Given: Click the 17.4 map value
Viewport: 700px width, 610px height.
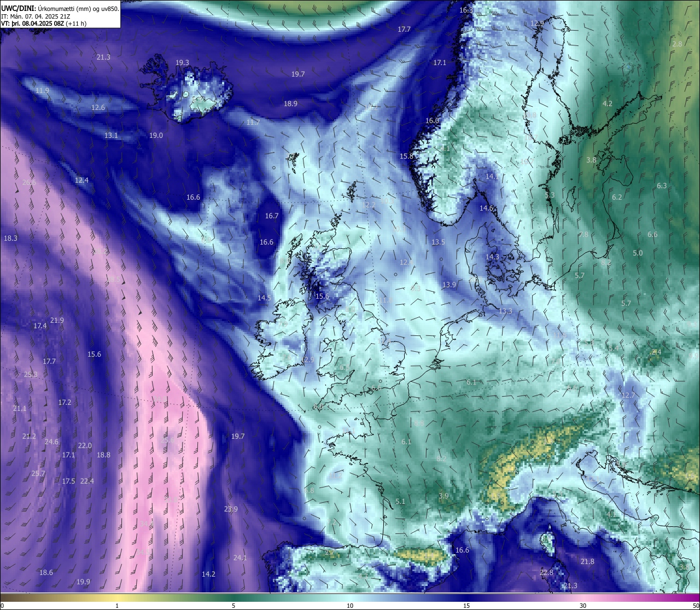Looking at the screenshot, I should 40,326.
